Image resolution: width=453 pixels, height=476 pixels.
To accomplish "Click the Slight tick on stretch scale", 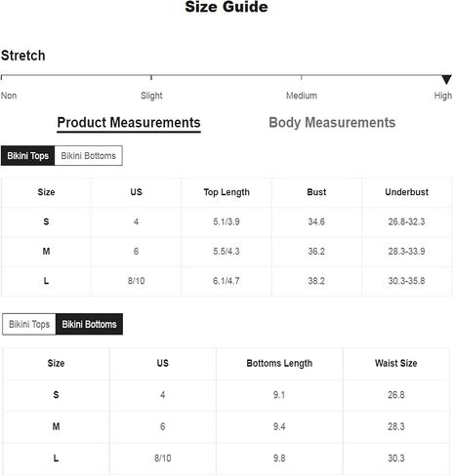I will 151,77.
